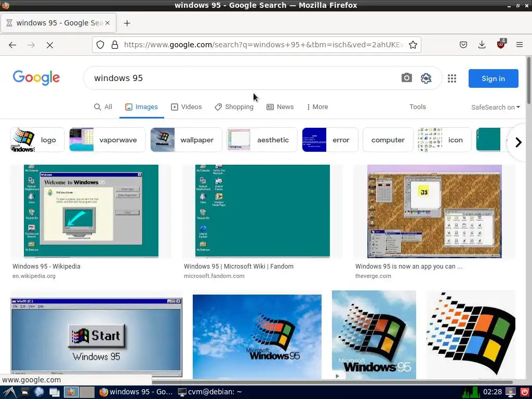The width and height of the screenshot is (532, 399).
Task: Open the uBlock Origin extension icon
Action: (x=501, y=44)
